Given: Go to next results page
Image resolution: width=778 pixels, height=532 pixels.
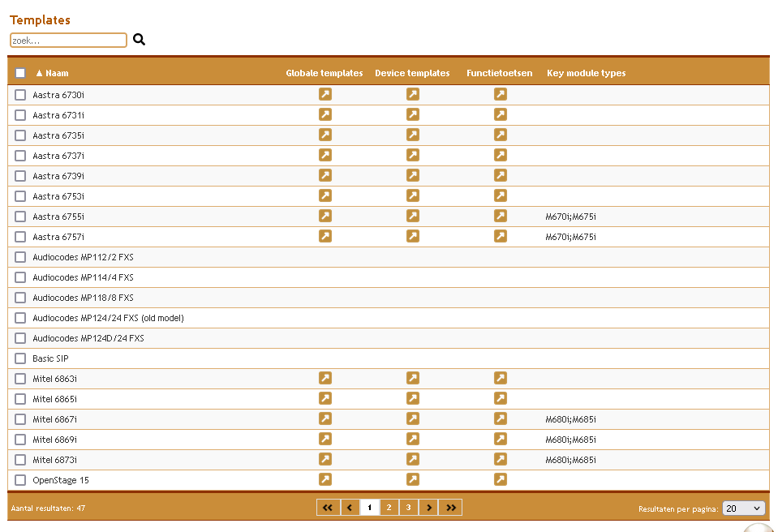Looking at the screenshot, I should click(428, 507).
